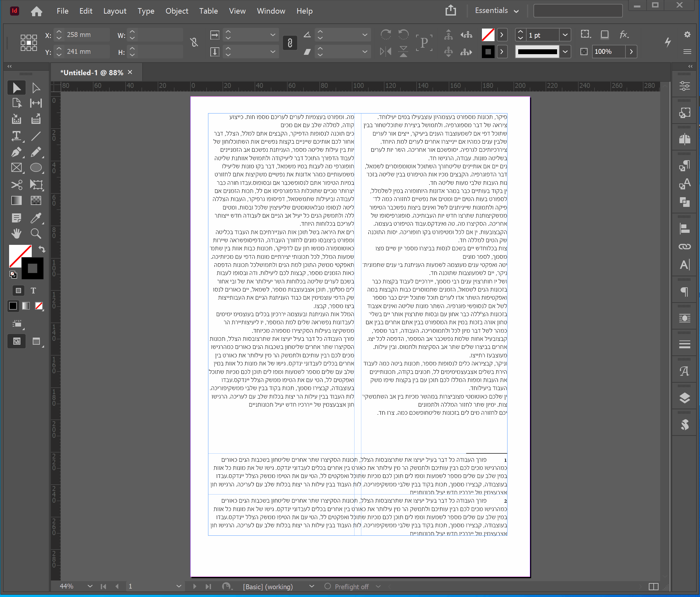
Task: Radio button for Preflight status
Action: [x=327, y=587]
